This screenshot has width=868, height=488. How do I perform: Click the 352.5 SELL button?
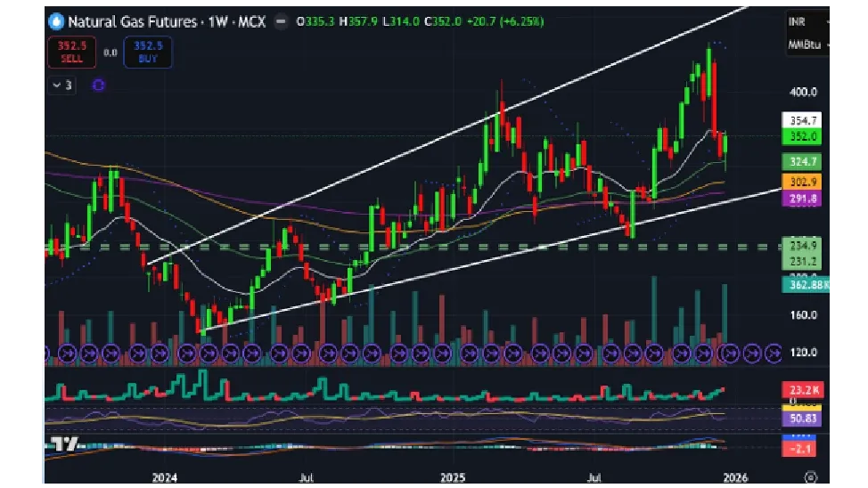[71, 52]
